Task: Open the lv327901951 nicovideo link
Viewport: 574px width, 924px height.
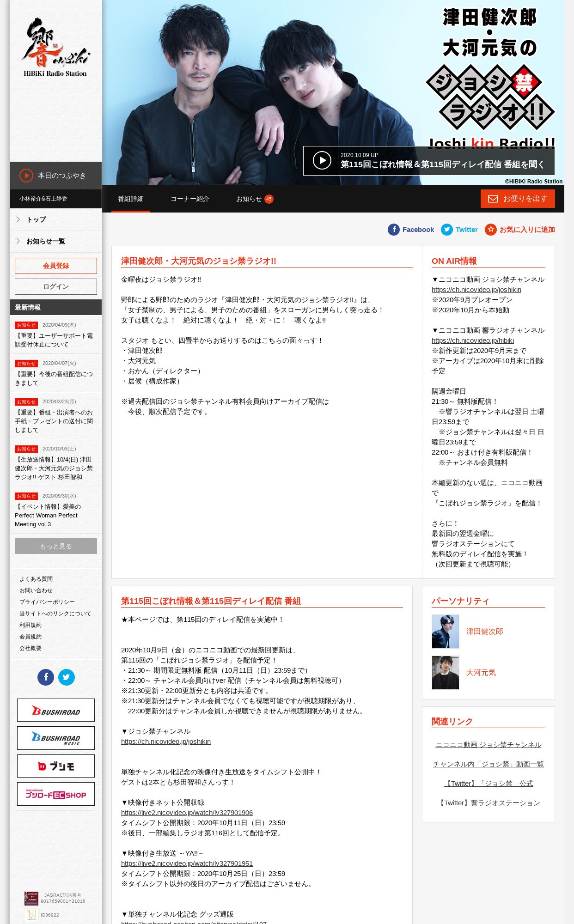Action: point(187,863)
